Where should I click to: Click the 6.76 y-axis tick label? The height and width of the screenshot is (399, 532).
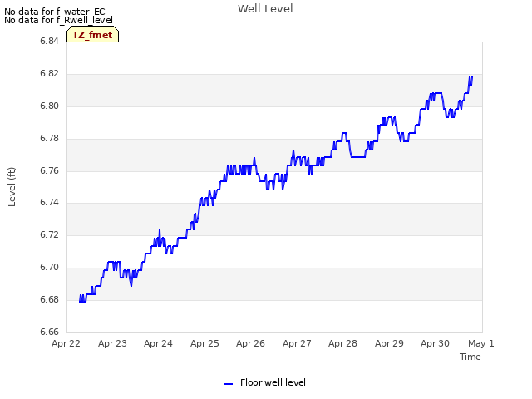coord(50,170)
